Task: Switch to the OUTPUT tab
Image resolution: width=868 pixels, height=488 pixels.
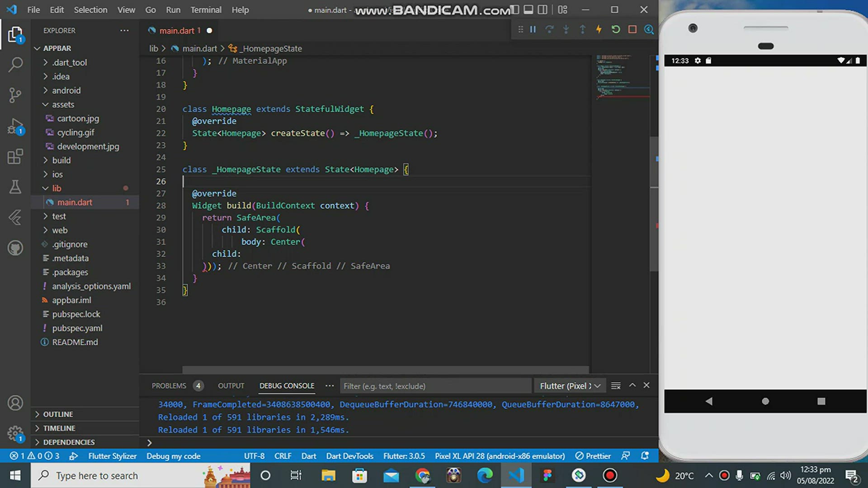Action: pyautogui.click(x=231, y=385)
